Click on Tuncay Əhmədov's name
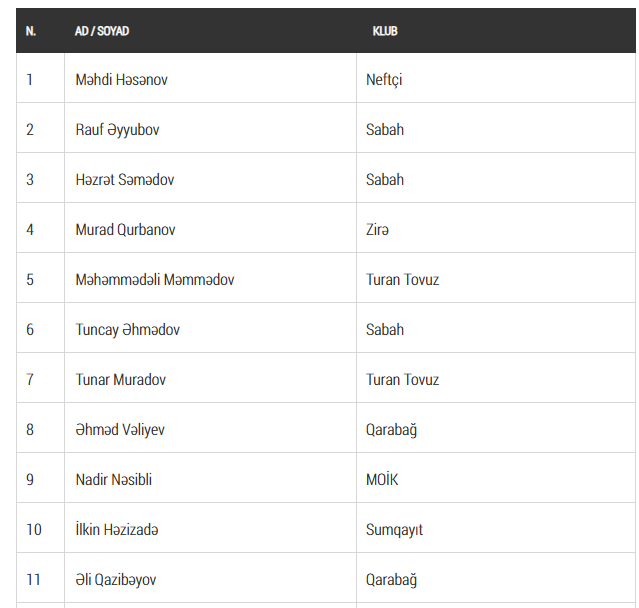This screenshot has height=608, width=639. (128, 329)
